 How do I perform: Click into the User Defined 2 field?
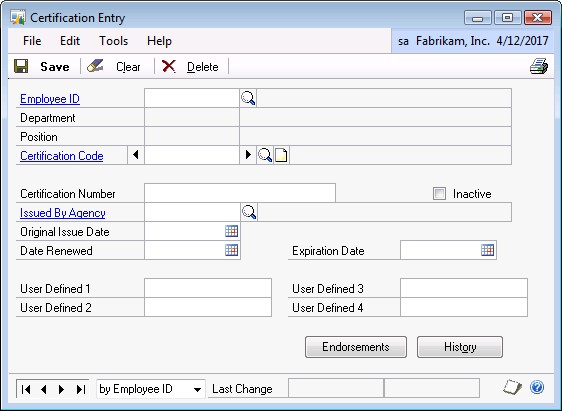coord(208,307)
